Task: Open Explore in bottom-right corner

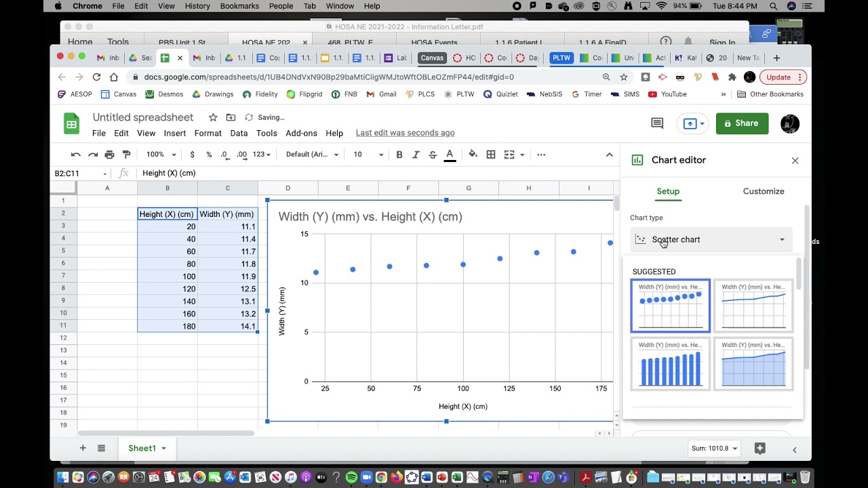Action: [x=759, y=448]
